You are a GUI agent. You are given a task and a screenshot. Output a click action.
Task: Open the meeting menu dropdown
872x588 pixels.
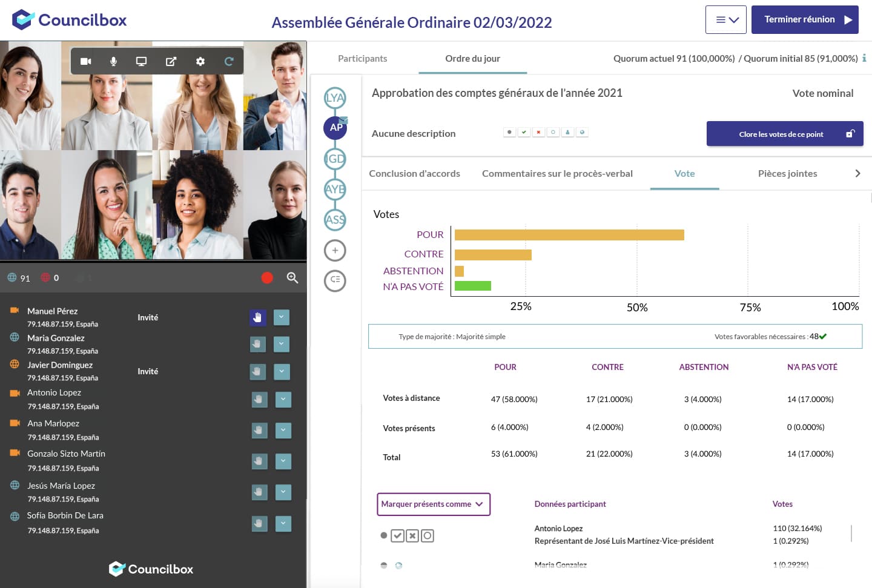tap(726, 19)
